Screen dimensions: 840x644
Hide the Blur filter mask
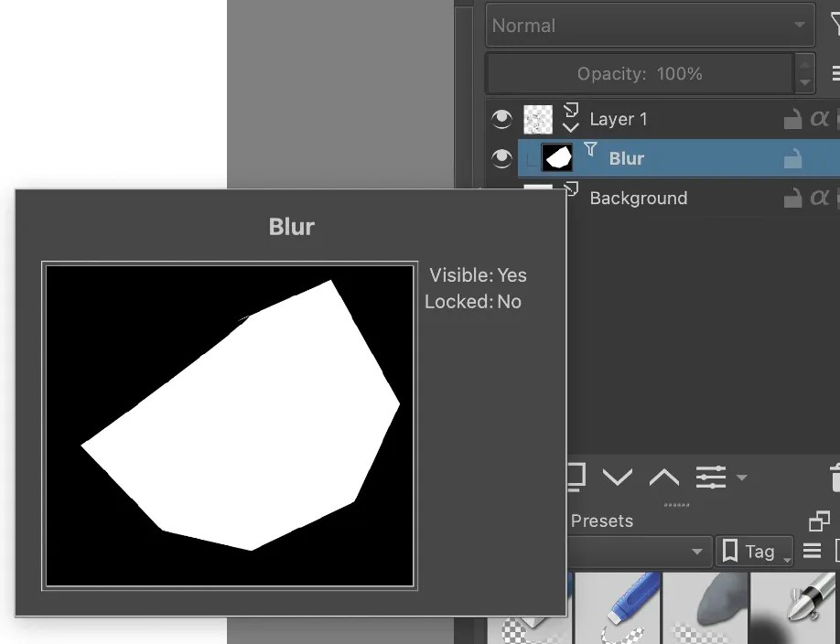(500, 157)
